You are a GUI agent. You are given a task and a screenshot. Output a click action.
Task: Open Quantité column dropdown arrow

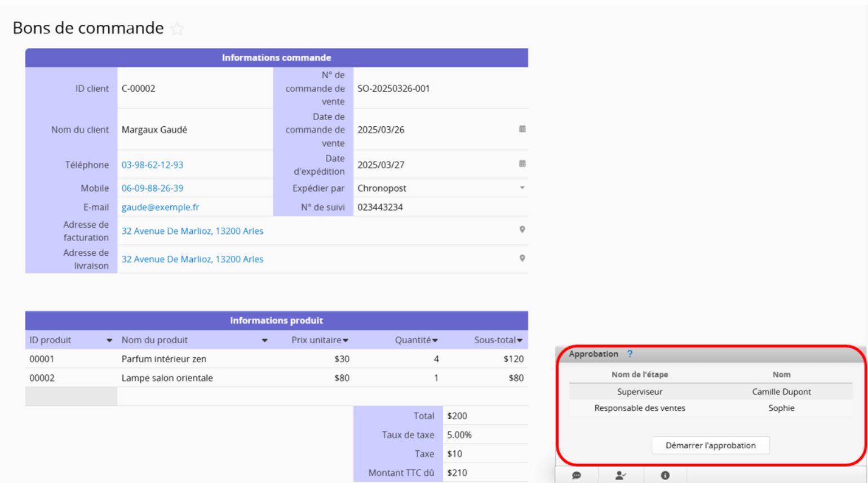[x=435, y=340]
